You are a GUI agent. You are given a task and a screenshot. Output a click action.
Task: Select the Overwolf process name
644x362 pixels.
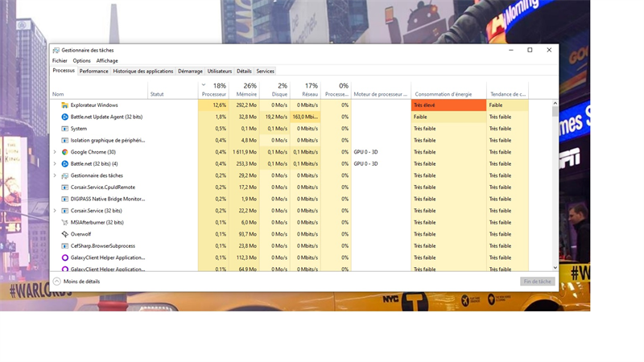pos(81,234)
